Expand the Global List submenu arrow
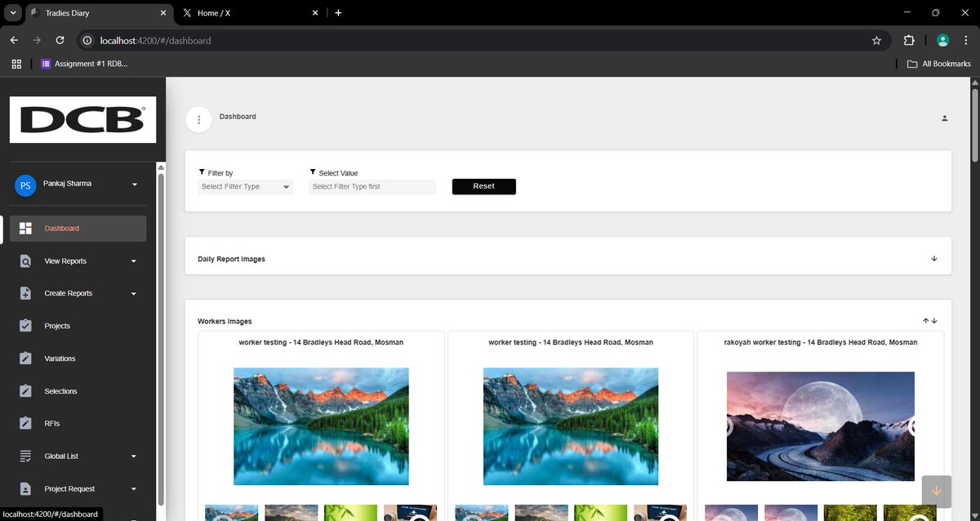Image resolution: width=980 pixels, height=521 pixels. (x=134, y=456)
